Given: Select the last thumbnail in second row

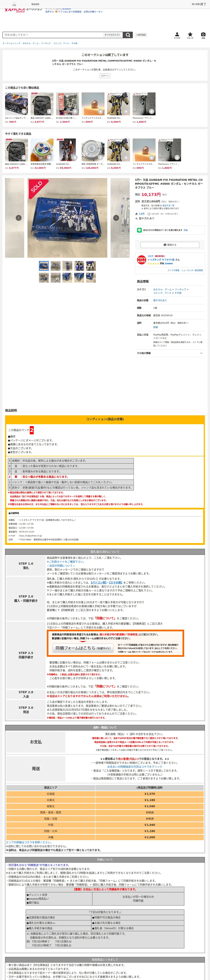Looking at the screenshot, I should [91, 278].
